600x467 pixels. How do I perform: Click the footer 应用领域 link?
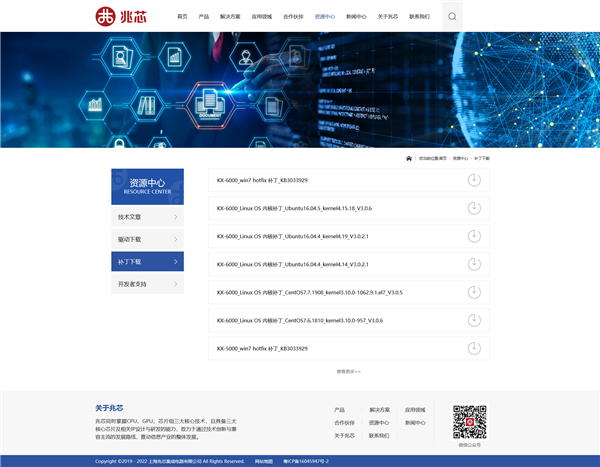415,410
